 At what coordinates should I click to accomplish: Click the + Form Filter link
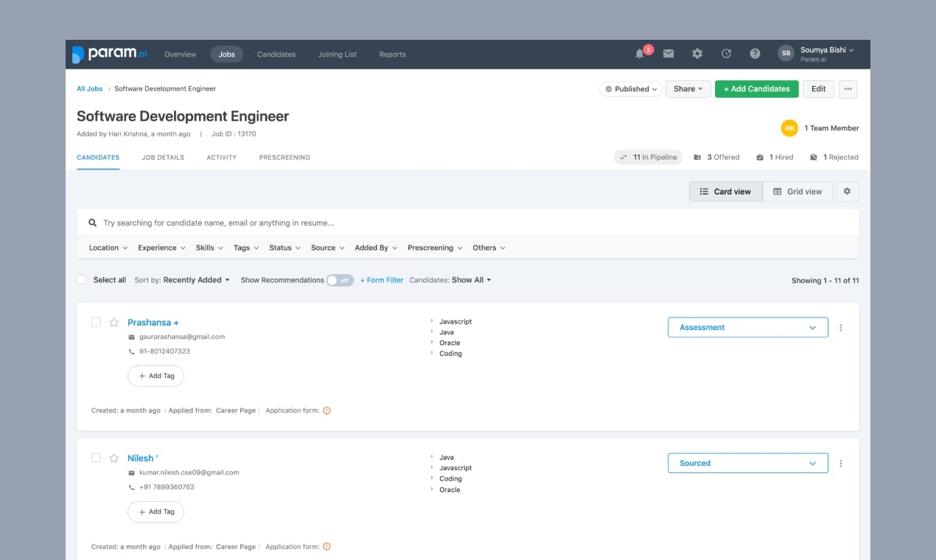(x=382, y=280)
